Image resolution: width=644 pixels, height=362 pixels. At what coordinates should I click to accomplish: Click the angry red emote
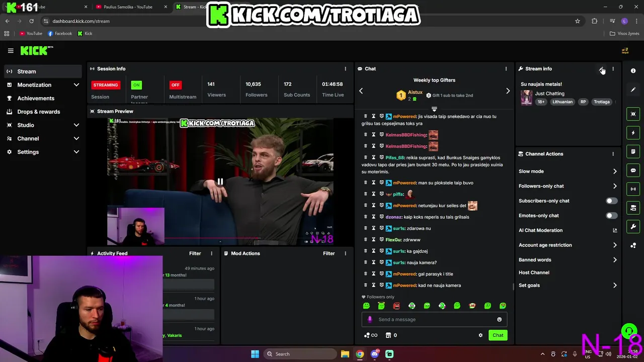(x=396, y=306)
